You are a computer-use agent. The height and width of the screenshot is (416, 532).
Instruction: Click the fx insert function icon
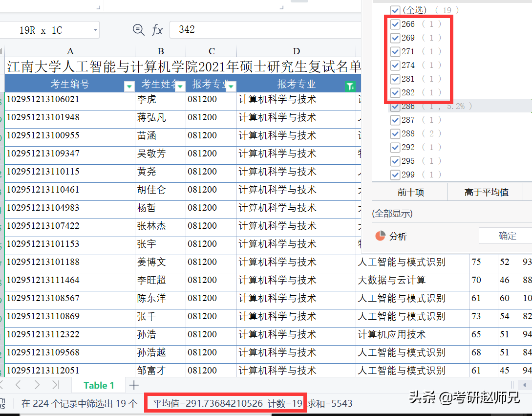point(157,30)
